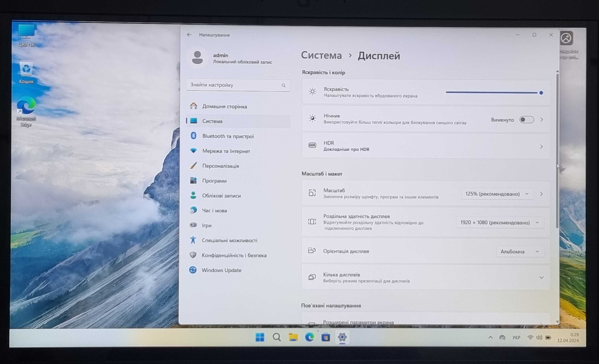The height and width of the screenshot is (364, 599).
Task: Open Night light settings chevron
Action: pos(542,119)
